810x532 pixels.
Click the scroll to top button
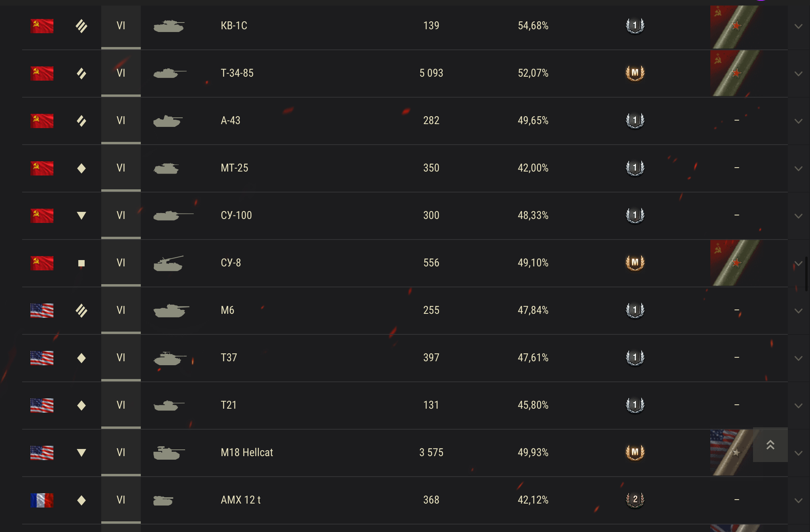(770, 445)
